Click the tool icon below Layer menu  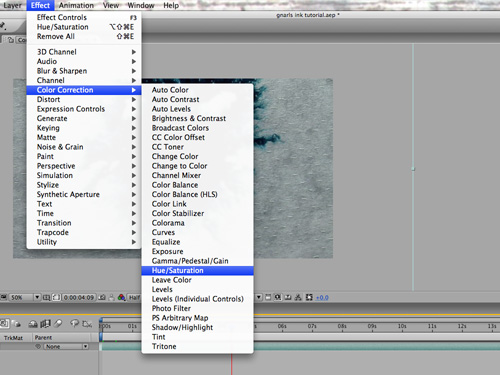click(3, 25)
